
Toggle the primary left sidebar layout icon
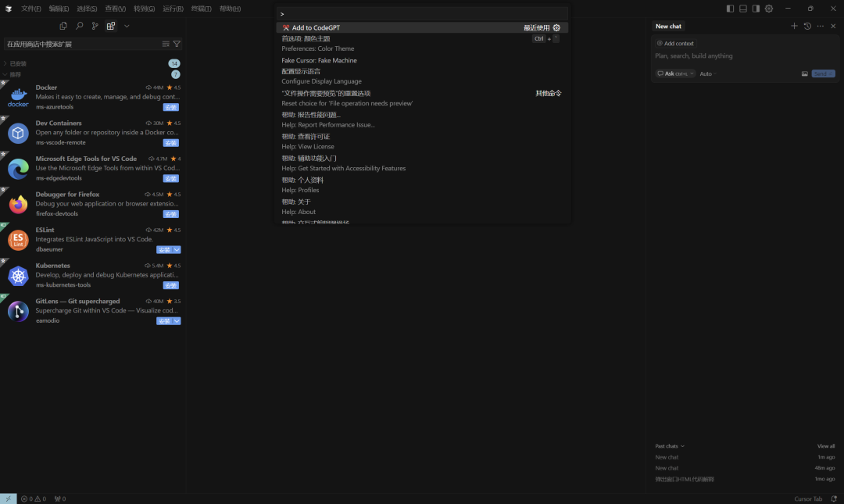[x=730, y=9]
